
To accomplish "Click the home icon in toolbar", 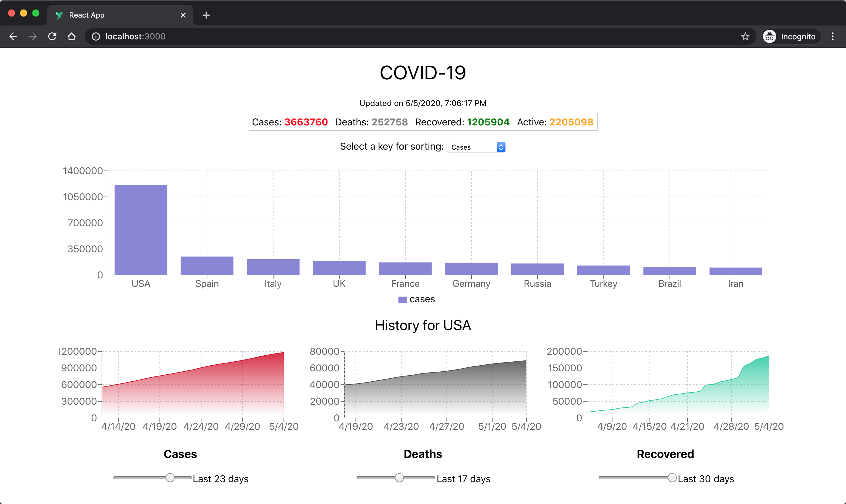I will click(x=71, y=36).
